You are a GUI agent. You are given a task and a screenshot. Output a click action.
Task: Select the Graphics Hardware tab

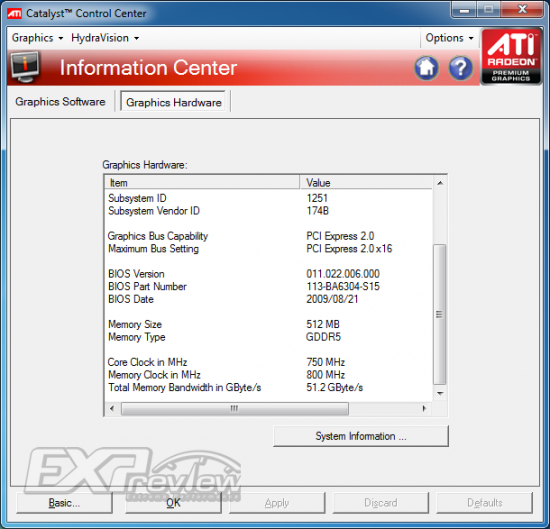pyautogui.click(x=174, y=102)
